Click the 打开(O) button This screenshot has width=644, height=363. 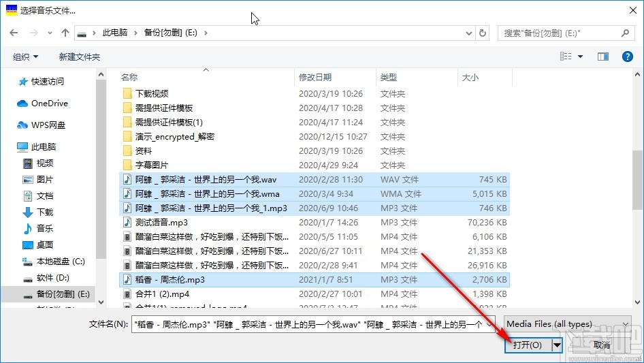click(x=528, y=345)
